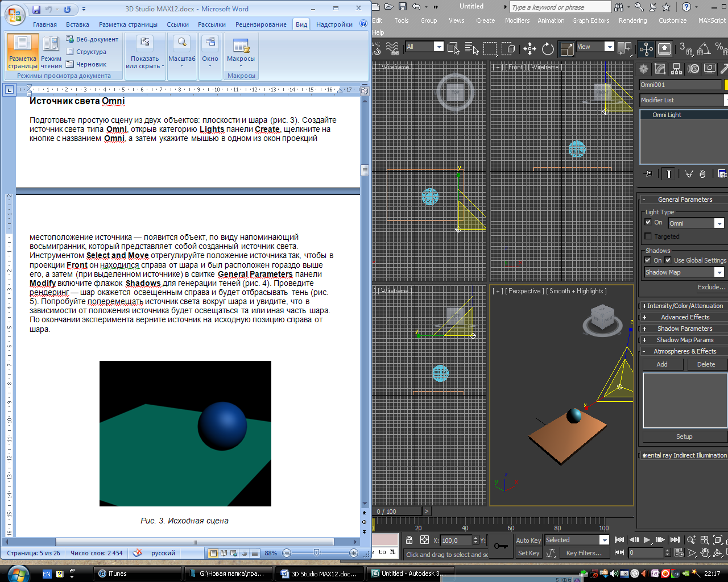The image size is (728, 582).
Task: Click the 3ds Max time slider 0/100
Action: pos(398,512)
